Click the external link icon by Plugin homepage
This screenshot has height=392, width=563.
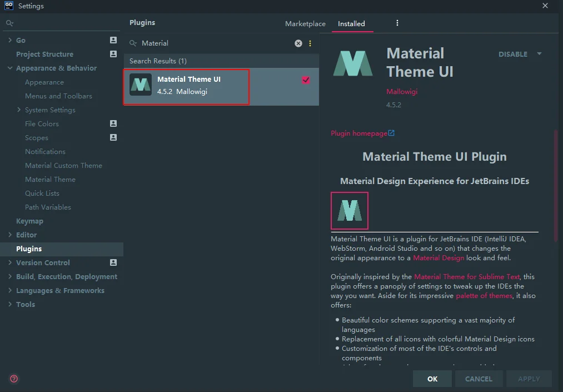391,133
